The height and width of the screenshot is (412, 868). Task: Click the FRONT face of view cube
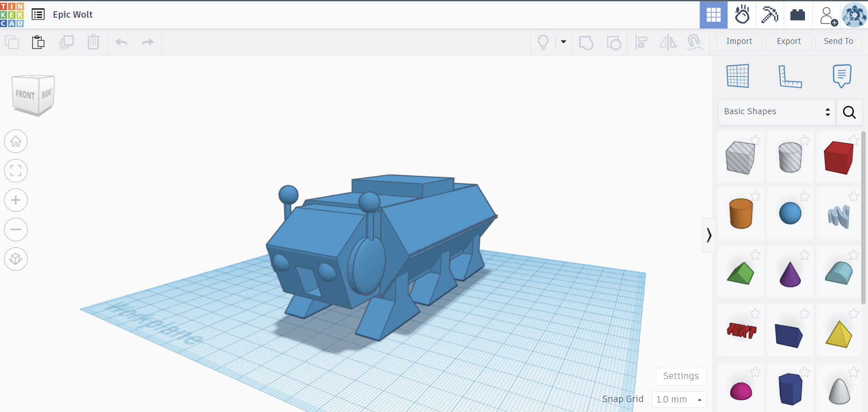(25, 95)
